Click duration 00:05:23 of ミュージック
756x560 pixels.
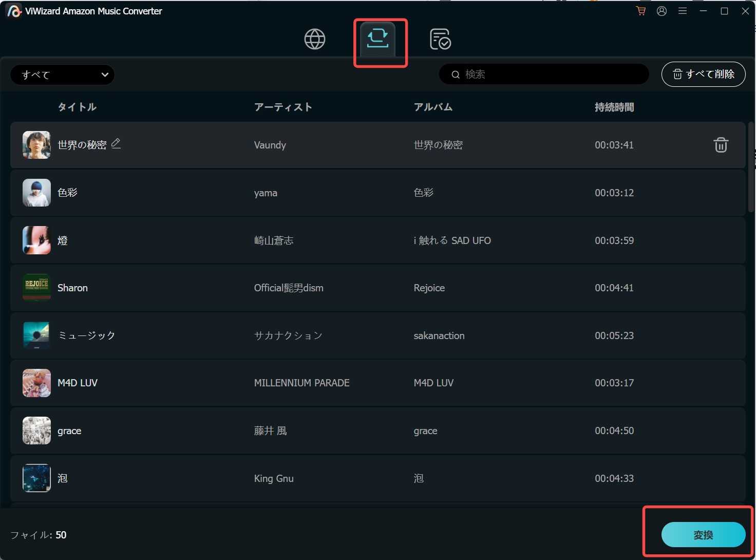614,335
